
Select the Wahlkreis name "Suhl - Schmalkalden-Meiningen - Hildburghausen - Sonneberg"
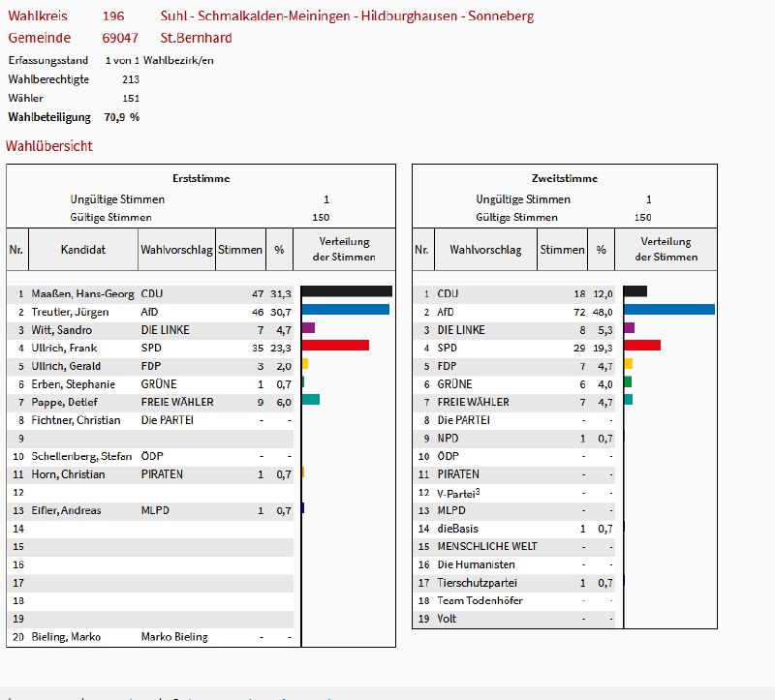pyautogui.click(x=347, y=16)
